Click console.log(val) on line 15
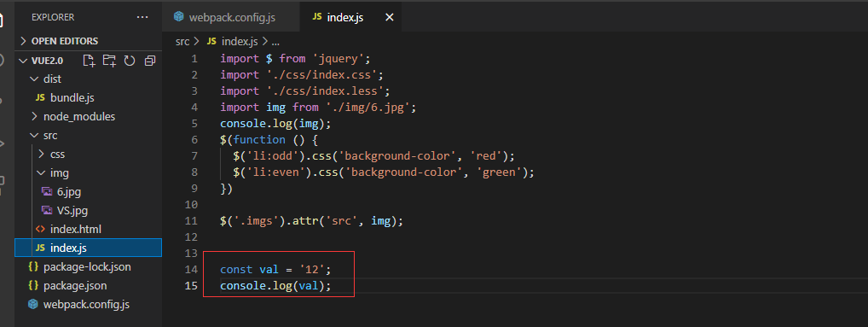 tap(275, 286)
